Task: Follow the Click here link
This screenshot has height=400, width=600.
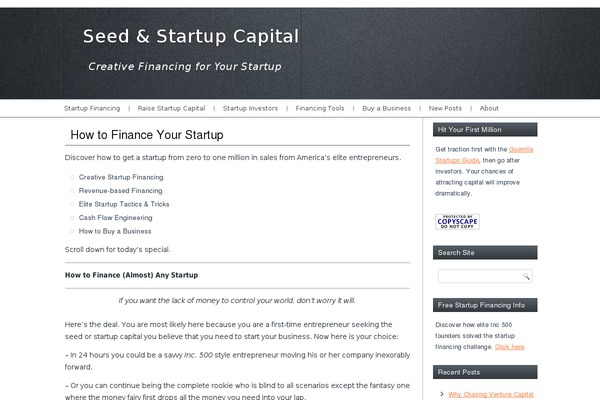Action: click(x=509, y=347)
